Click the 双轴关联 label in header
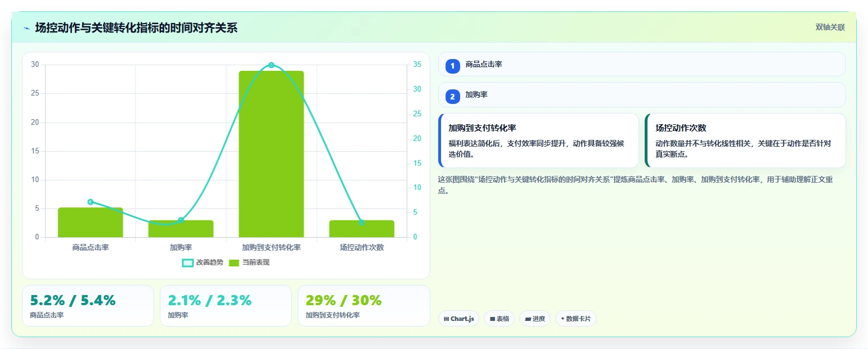The height and width of the screenshot is (349, 868). (x=830, y=28)
